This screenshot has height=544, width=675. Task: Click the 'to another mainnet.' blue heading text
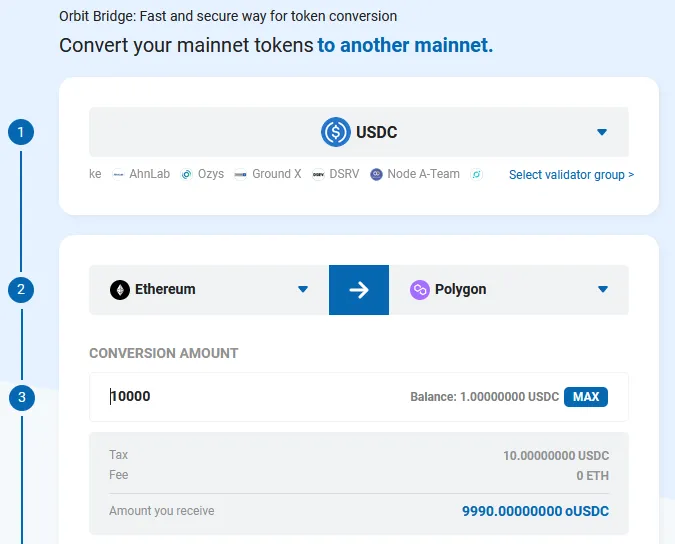tap(405, 45)
